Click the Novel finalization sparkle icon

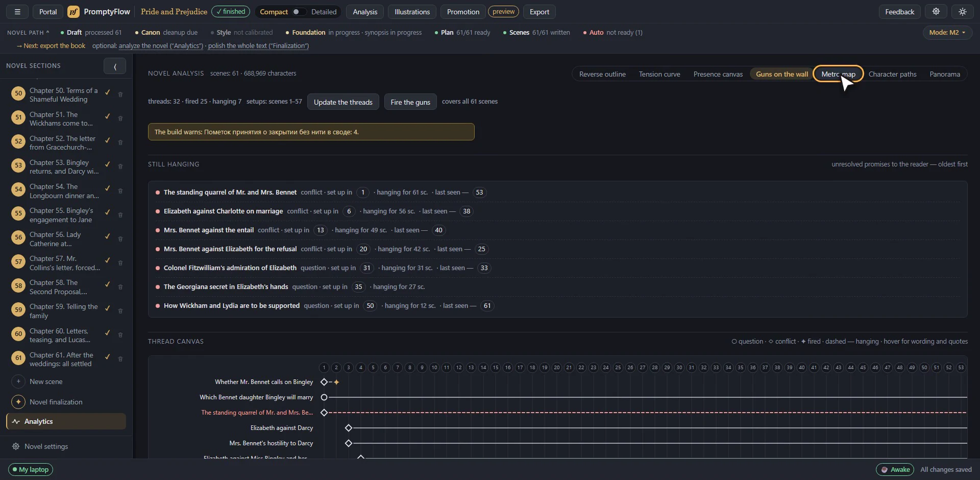[18, 402]
